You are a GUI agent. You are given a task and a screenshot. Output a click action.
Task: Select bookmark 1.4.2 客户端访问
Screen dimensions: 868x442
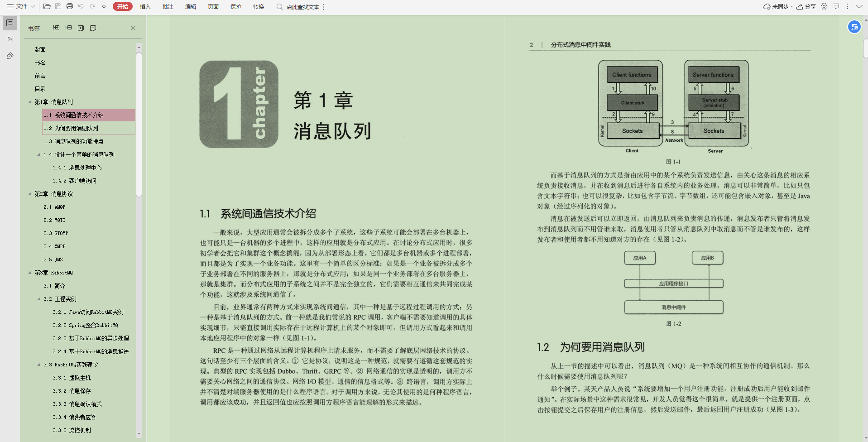pyautogui.click(x=74, y=181)
